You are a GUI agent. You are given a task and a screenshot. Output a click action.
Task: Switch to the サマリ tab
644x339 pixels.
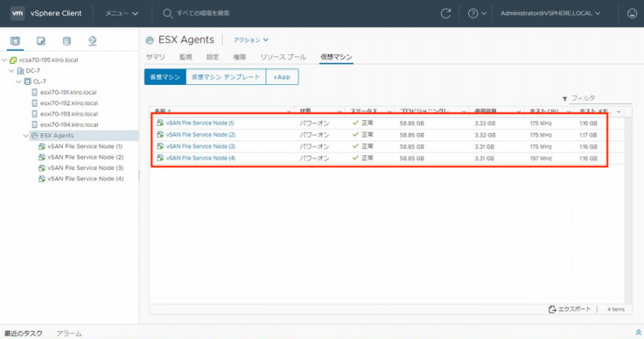pyautogui.click(x=155, y=57)
